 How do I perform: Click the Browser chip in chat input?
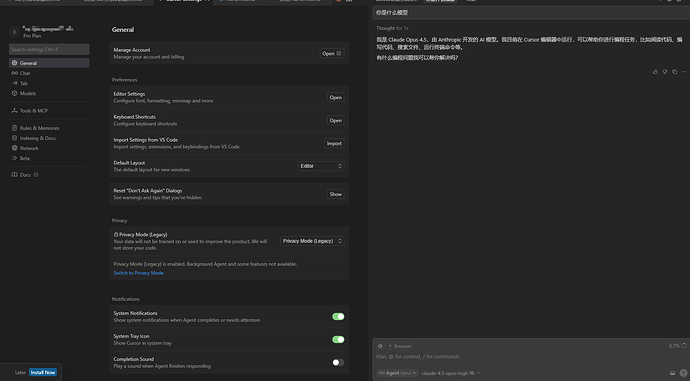pos(400,346)
